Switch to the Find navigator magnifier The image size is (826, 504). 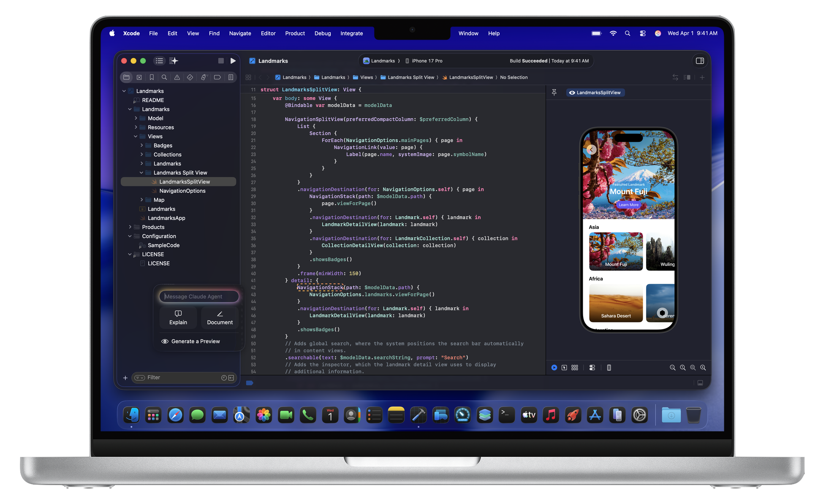164,77
